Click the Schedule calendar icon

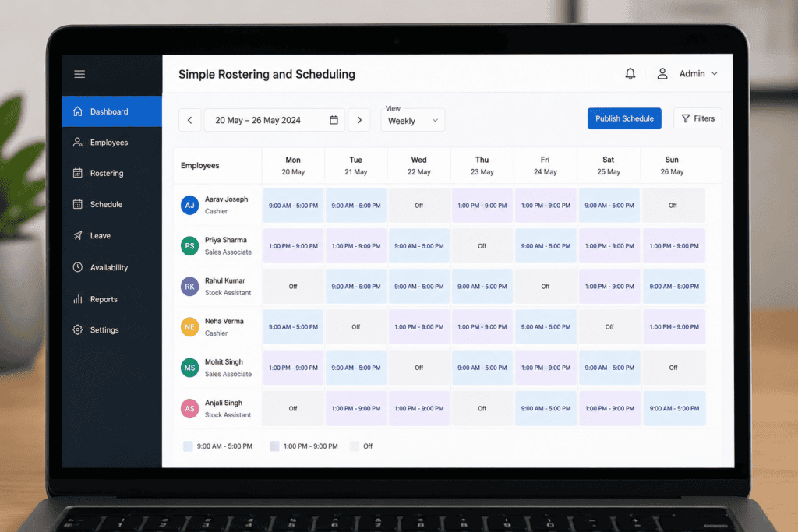tap(77, 204)
